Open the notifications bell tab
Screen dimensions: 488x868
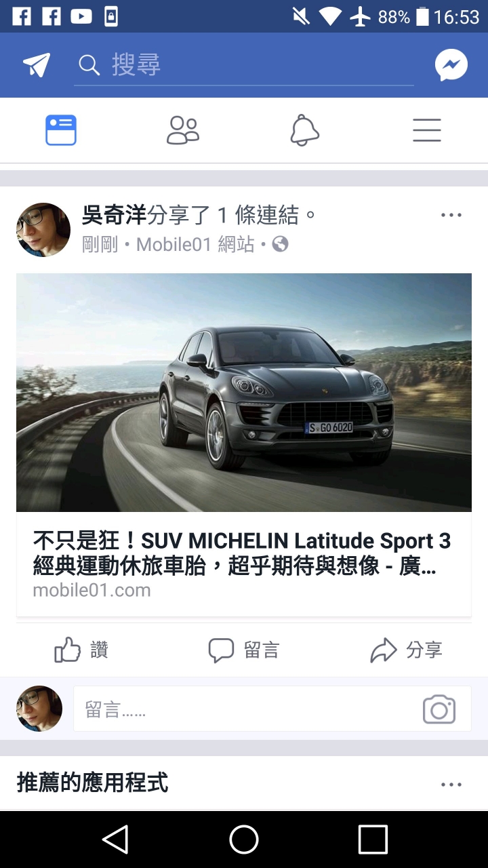(x=305, y=130)
